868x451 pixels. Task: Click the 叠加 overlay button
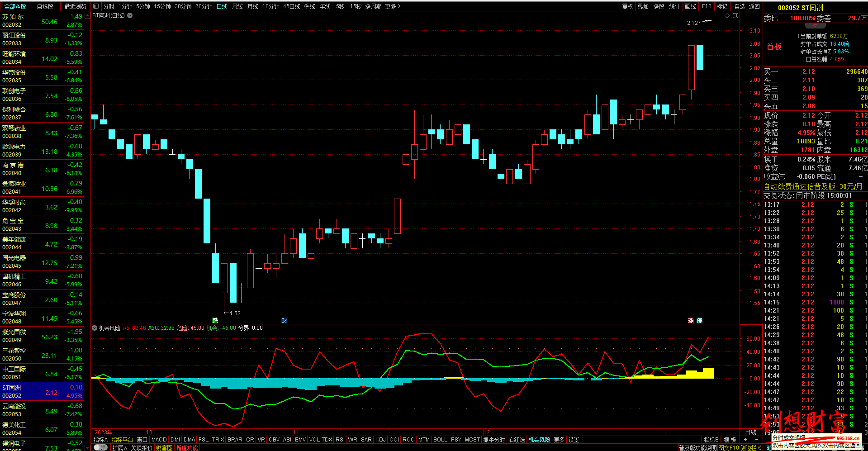click(x=643, y=6)
